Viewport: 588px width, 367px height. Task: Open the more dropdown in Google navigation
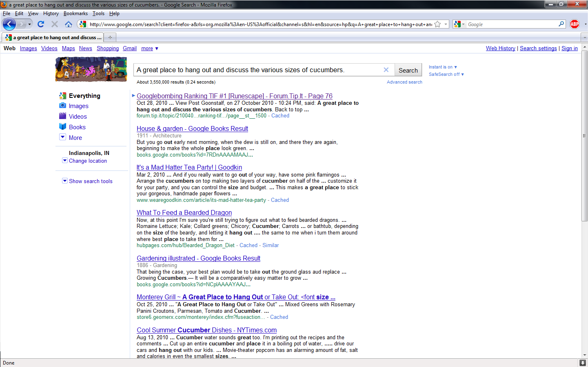coord(150,48)
